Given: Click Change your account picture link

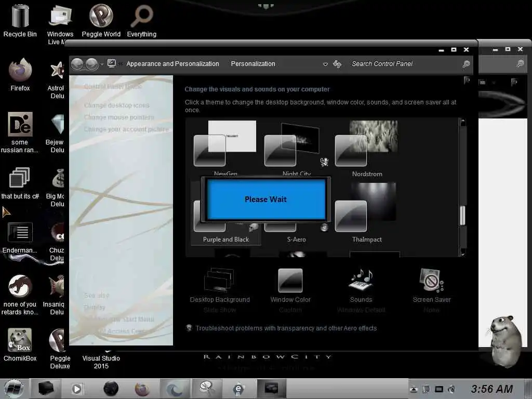Looking at the screenshot, I should tap(127, 129).
